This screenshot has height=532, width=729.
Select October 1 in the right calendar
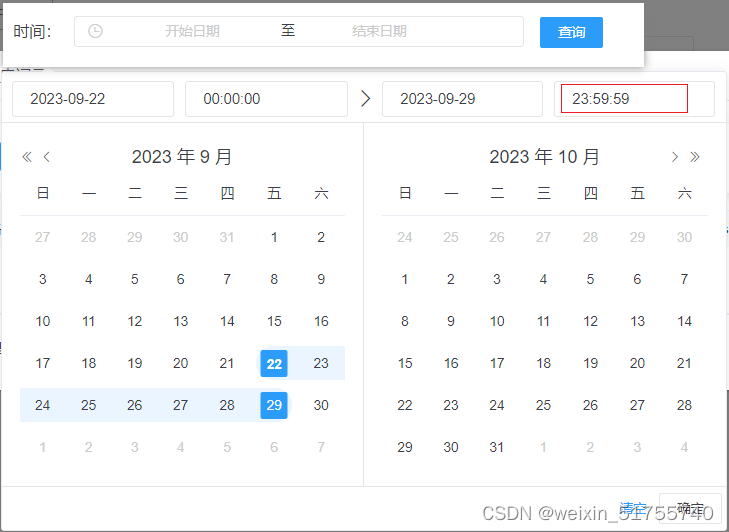pyautogui.click(x=404, y=279)
